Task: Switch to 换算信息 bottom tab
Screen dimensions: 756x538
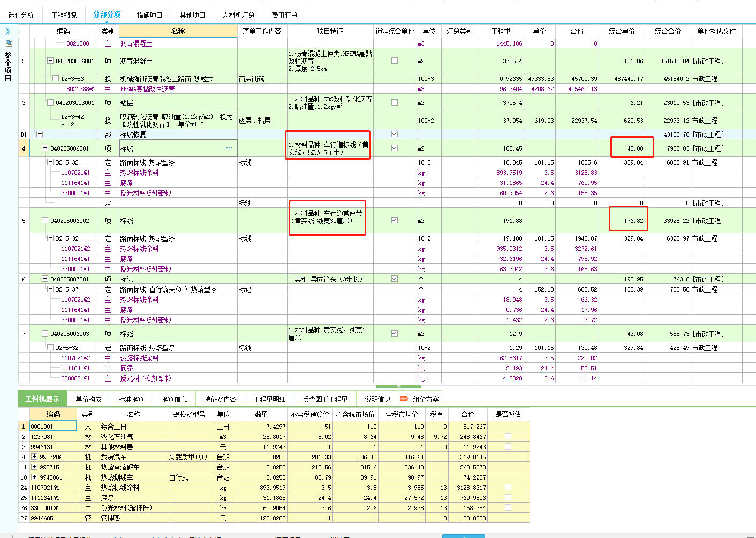Action: [174, 399]
